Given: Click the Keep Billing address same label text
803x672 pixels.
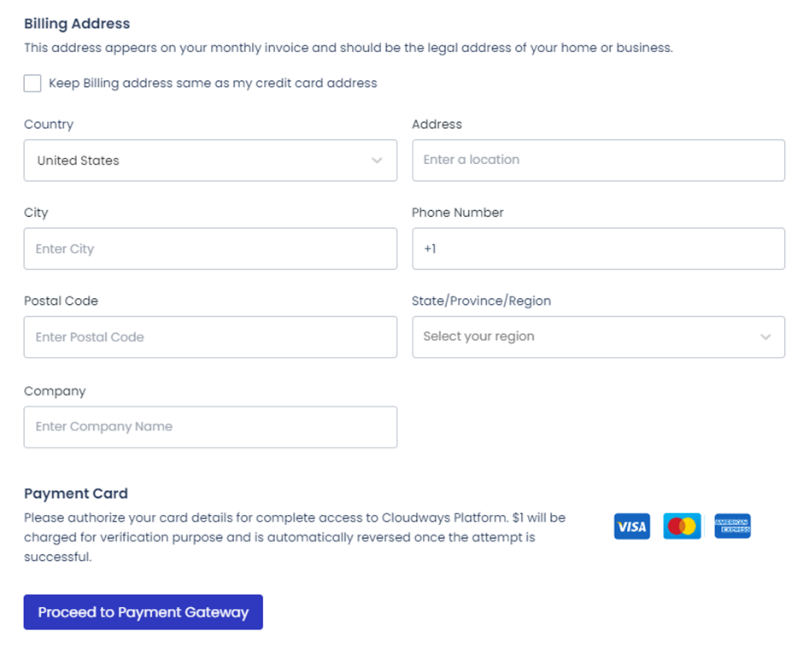Looking at the screenshot, I should tap(213, 83).
